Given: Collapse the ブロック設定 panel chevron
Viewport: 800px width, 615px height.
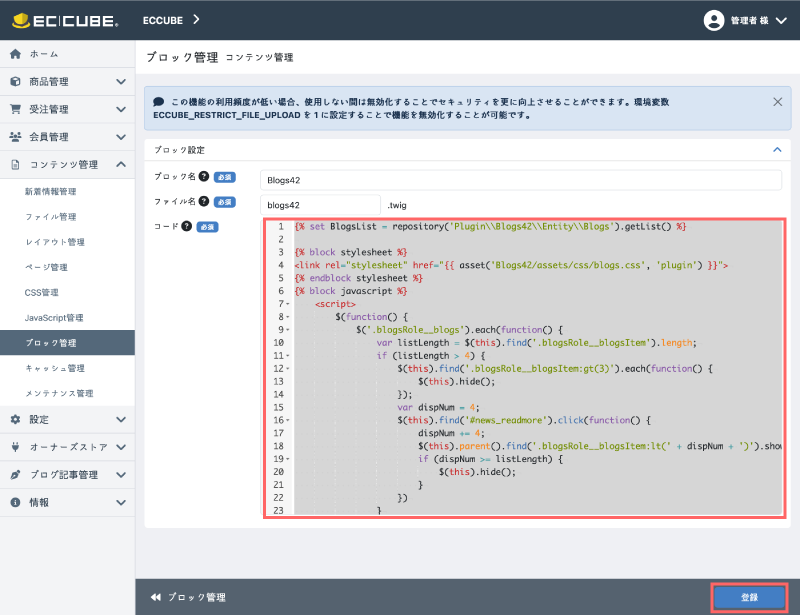Looking at the screenshot, I should pos(777,150).
